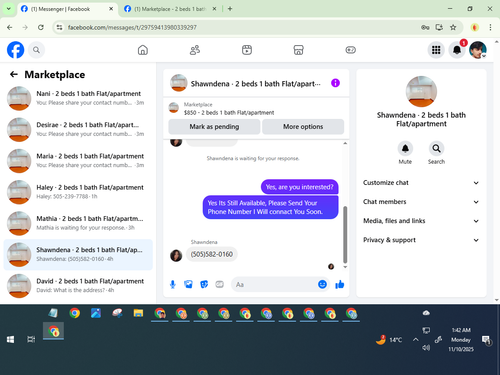Open the Video (Watch) icon
500x375 pixels.
(247, 50)
